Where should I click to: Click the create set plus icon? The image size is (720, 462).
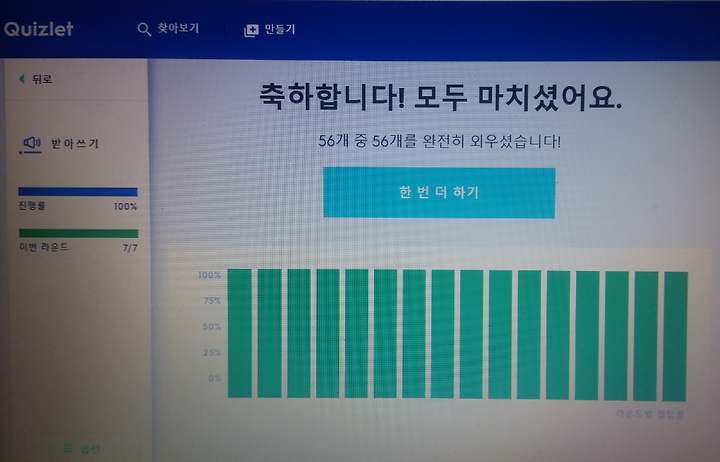tap(251, 30)
